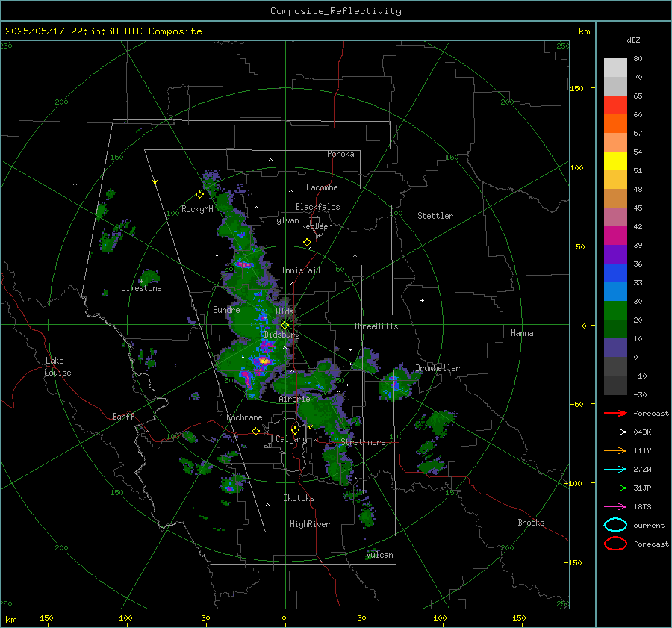Screen dimensions: 672x628
Task: Click the Blackfalds city label
Action: [317, 207]
